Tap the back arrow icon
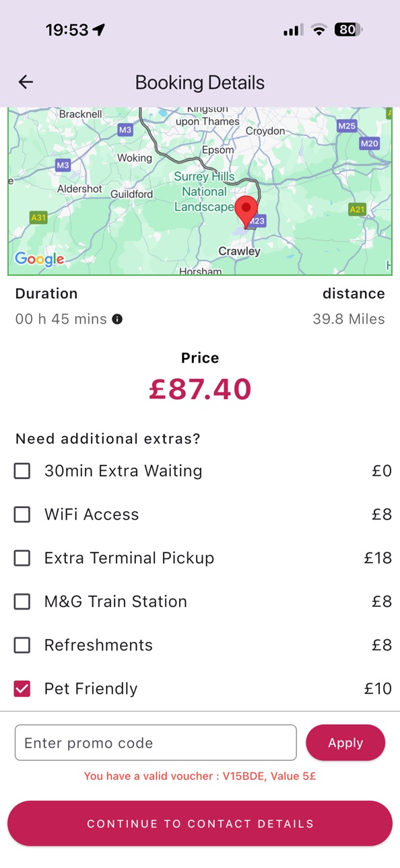This screenshot has height=868, width=400. pyautogui.click(x=26, y=82)
